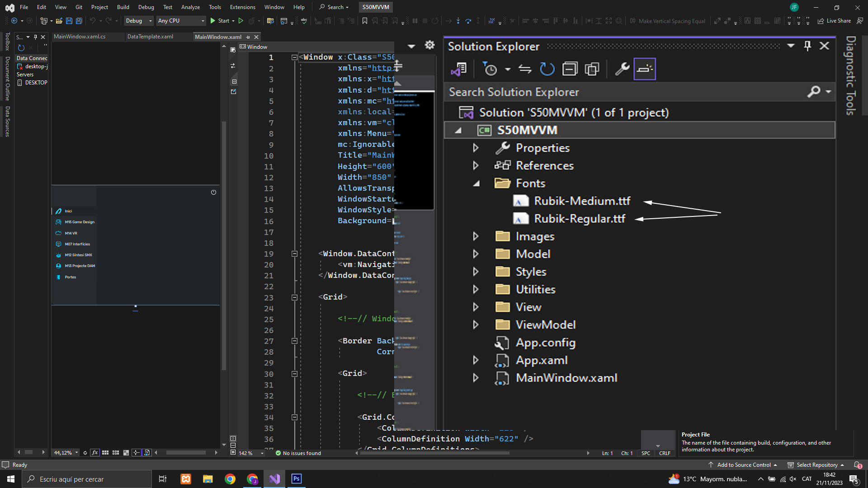The width and height of the screenshot is (868, 488).
Task: Click Show All Files icon in Solution Explorer
Action: [x=592, y=69]
